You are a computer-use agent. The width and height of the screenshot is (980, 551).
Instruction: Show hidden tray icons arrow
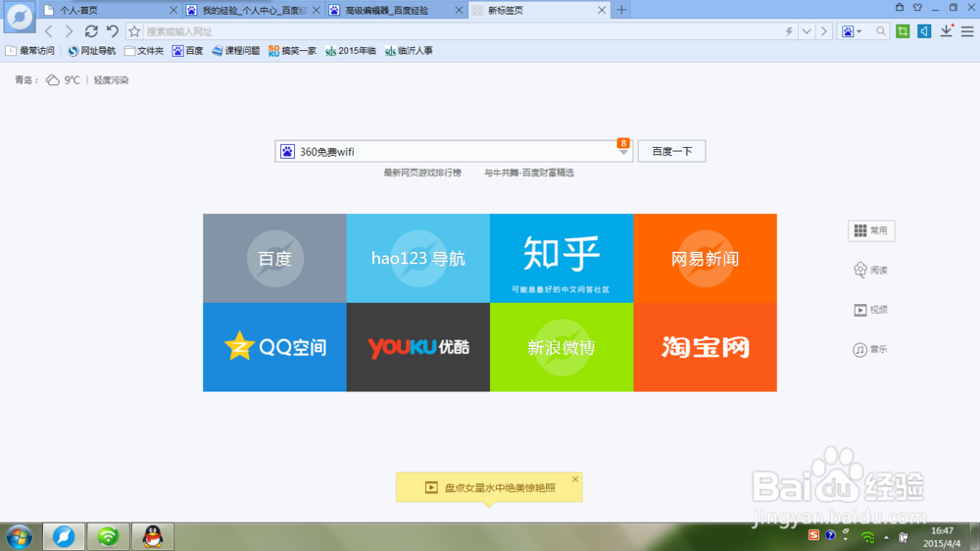tap(886, 537)
